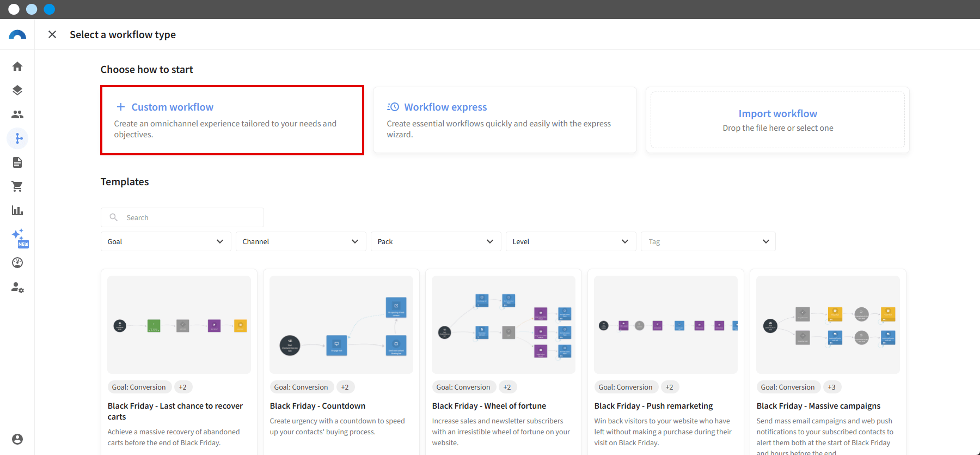Click Black Friday - Push remarketing title

click(653, 406)
